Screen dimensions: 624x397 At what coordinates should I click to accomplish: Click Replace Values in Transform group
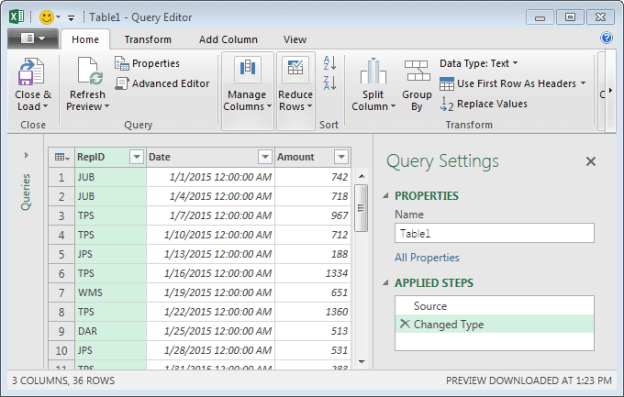484,104
